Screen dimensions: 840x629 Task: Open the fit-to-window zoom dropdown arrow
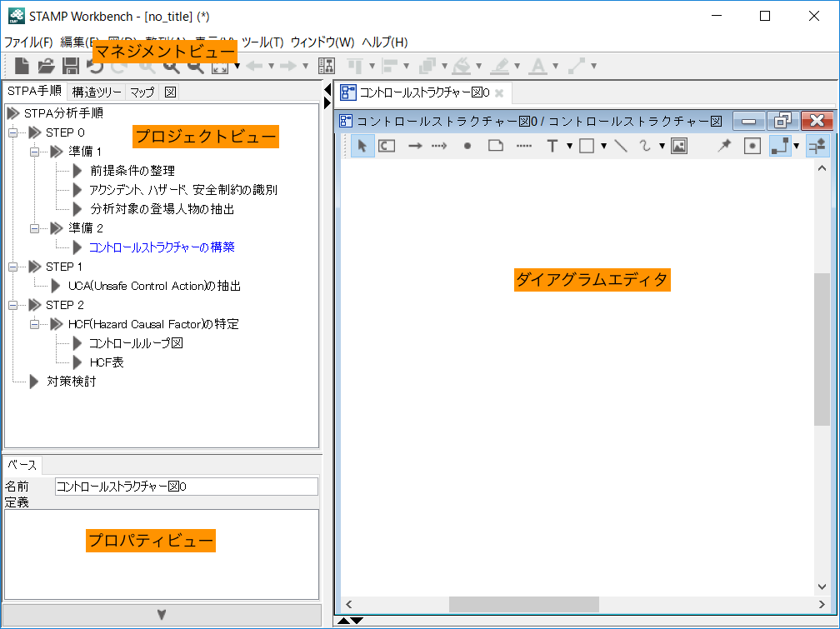pyautogui.click(x=237, y=66)
